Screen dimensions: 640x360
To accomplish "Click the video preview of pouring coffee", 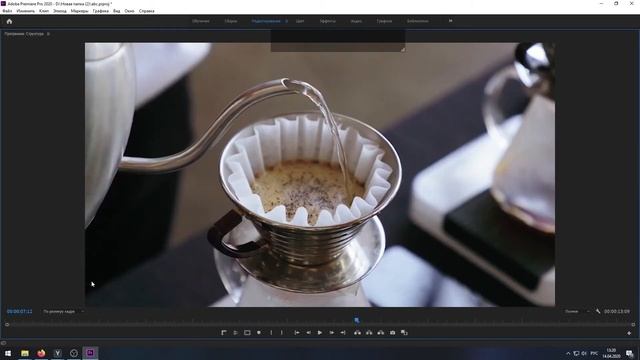I will (x=320, y=175).
